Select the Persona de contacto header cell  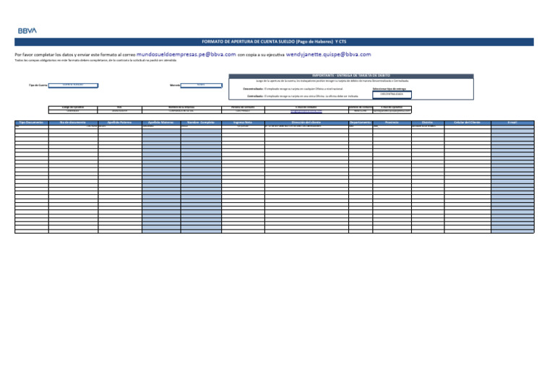[x=243, y=108]
